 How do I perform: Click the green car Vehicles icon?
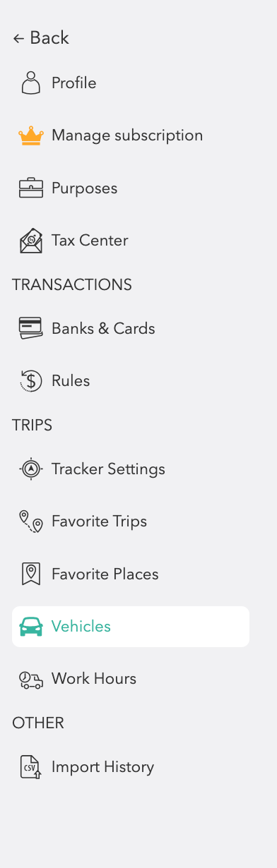(x=30, y=627)
